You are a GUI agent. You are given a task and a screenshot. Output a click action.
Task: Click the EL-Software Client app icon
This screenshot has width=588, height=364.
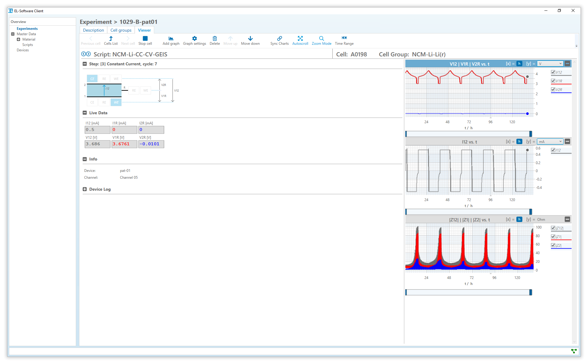pyautogui.click(x=11, y=11)
